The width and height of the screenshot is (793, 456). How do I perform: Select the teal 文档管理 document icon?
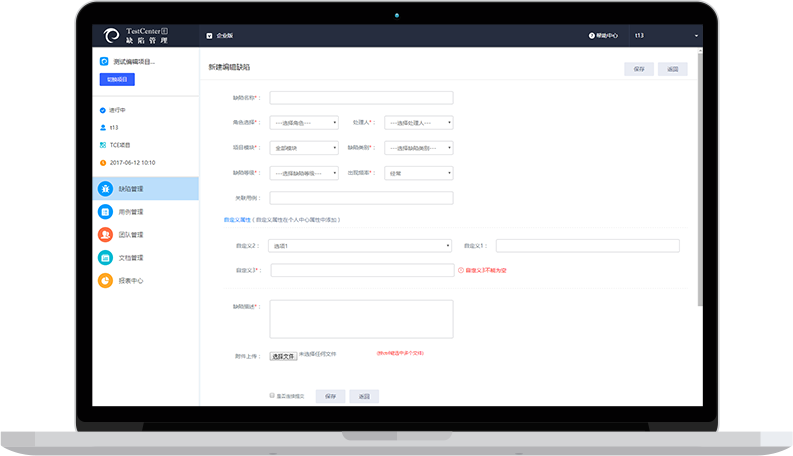105,258
